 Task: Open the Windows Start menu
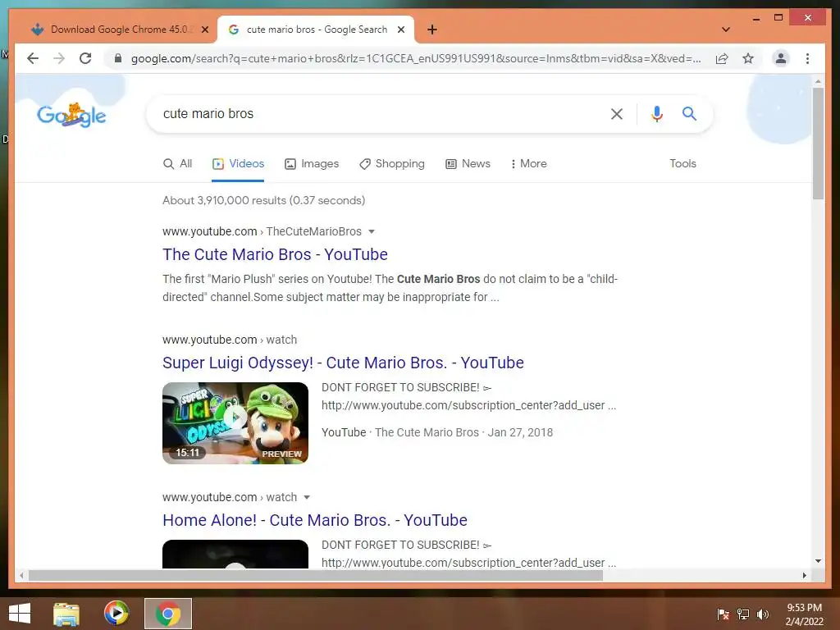pos(20,614)
